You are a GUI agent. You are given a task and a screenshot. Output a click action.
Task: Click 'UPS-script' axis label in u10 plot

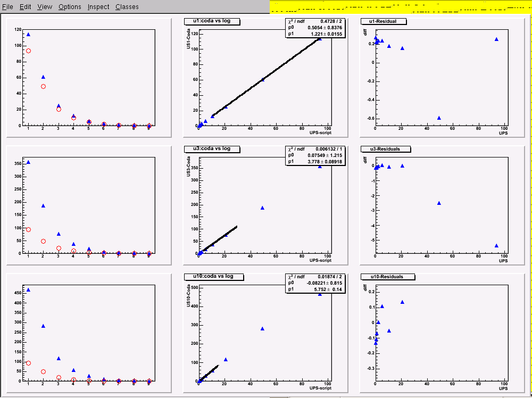[320, 388]
